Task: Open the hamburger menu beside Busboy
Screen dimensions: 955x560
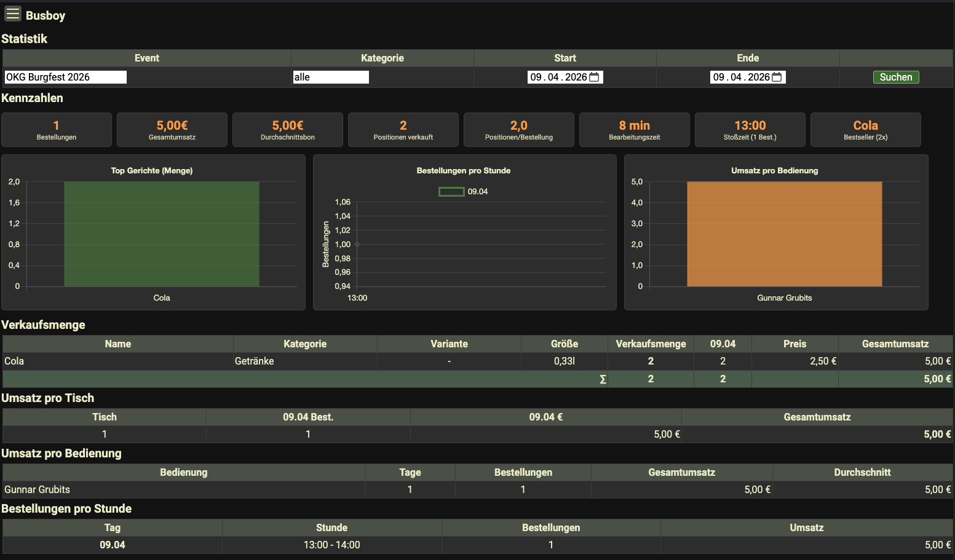Action: [13, 14]
